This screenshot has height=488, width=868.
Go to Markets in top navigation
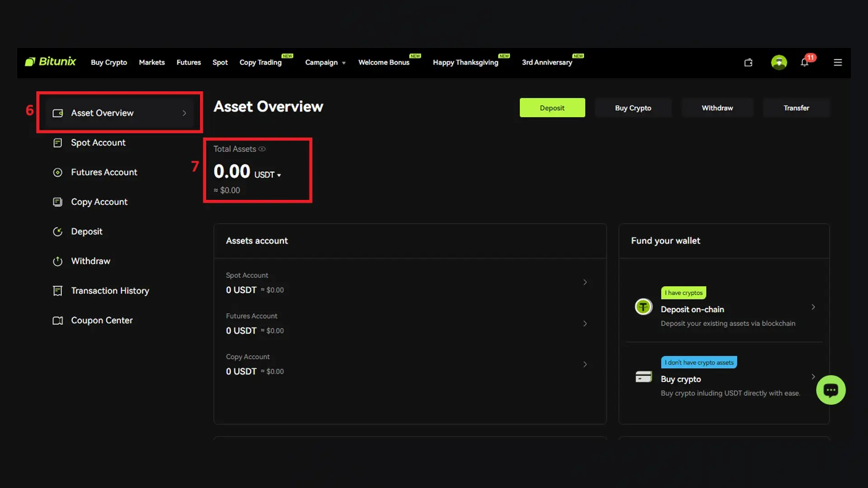tap(152, 62)
